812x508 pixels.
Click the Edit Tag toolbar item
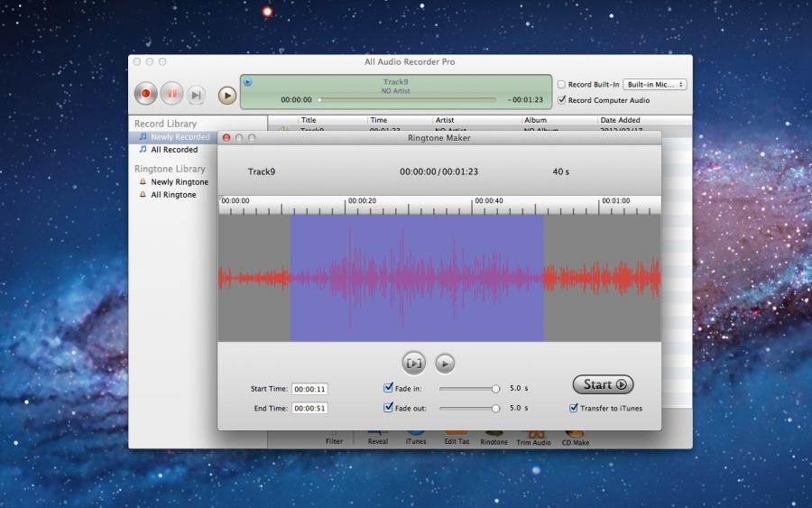point(457,438)
